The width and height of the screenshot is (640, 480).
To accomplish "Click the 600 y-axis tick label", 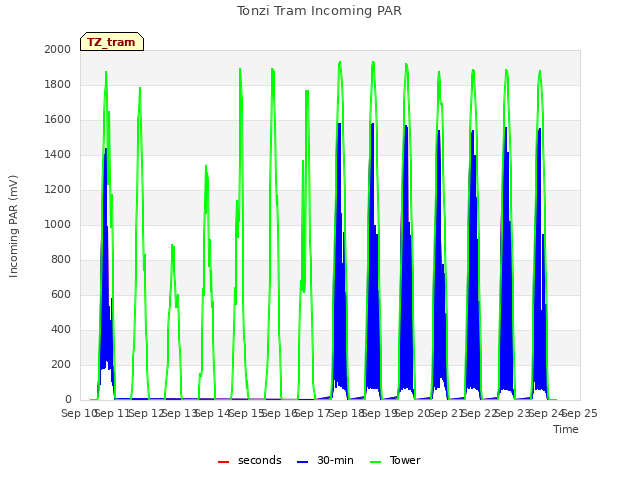I will click(x=61, y=294).
